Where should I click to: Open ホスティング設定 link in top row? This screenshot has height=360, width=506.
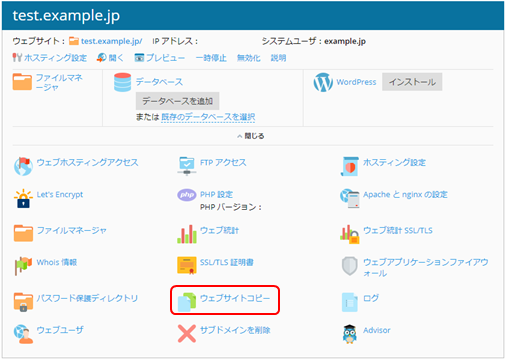click(55, 58)
